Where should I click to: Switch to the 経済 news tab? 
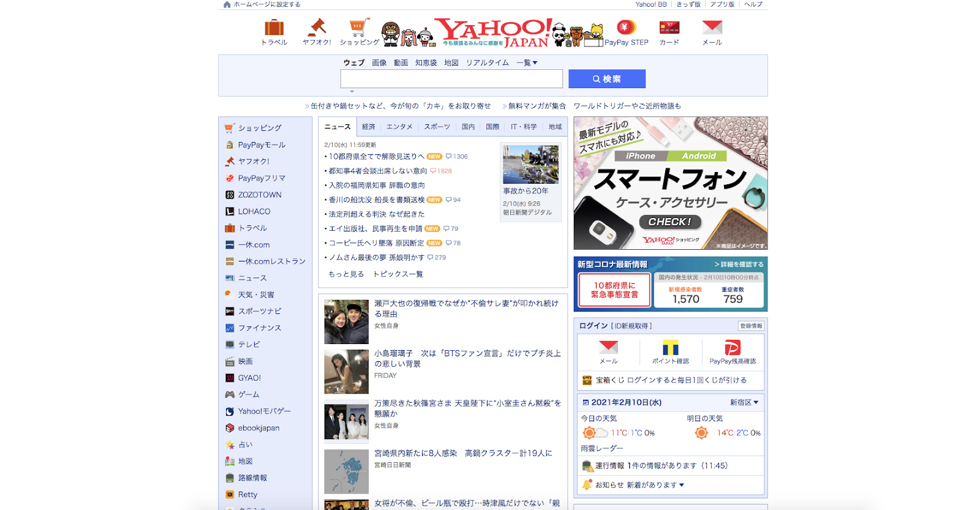pos(369,127)
